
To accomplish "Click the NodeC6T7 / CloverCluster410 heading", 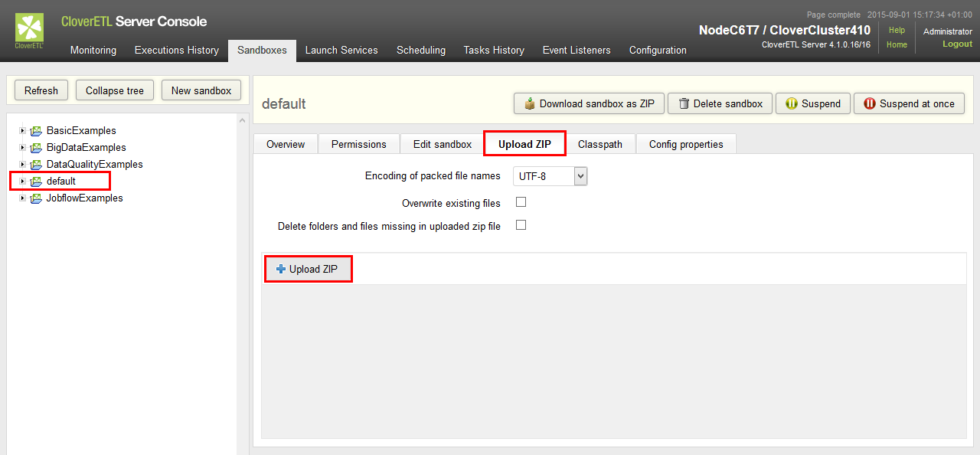I will [x=785, y=31].
